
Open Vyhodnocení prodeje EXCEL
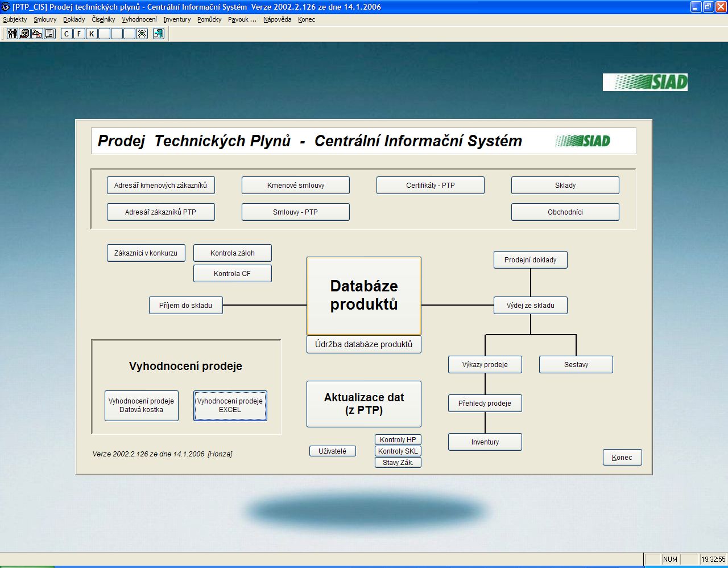[x=230, y=405]
